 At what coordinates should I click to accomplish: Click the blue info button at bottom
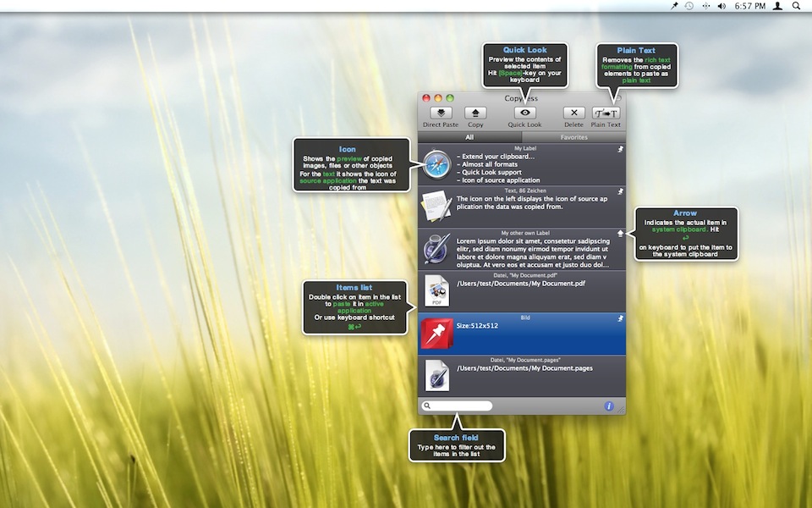(608, 406)
